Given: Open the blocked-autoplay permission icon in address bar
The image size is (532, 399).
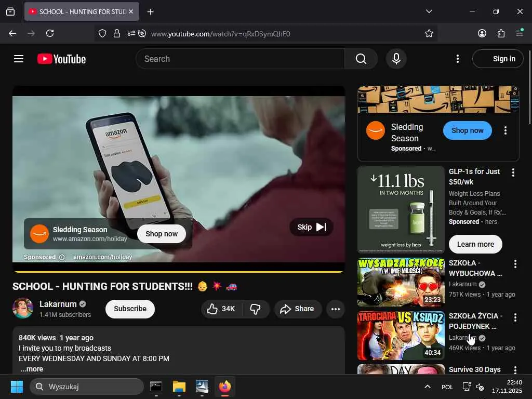Looking at the screenshot, I should pyautogui.click(x=142, y=33).
